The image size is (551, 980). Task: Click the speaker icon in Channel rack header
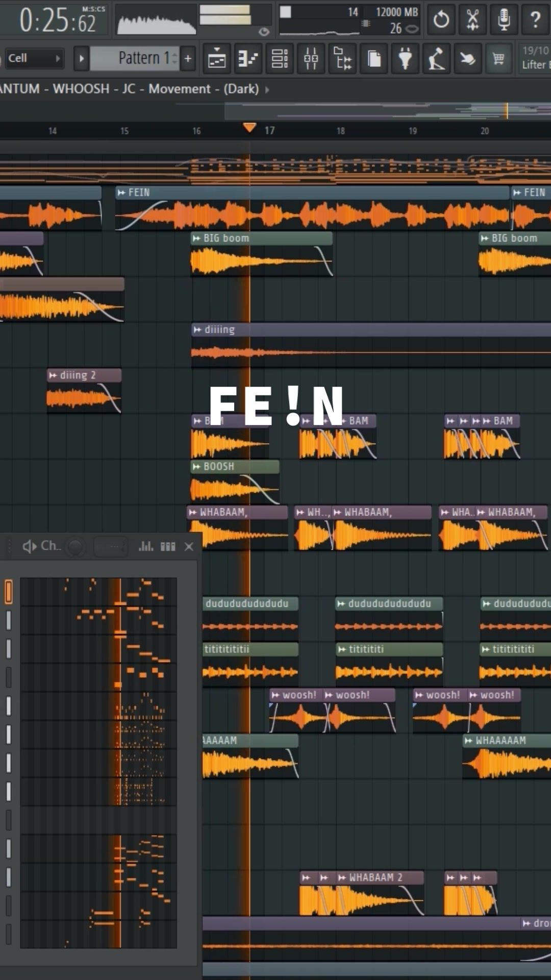pos(30,546)
